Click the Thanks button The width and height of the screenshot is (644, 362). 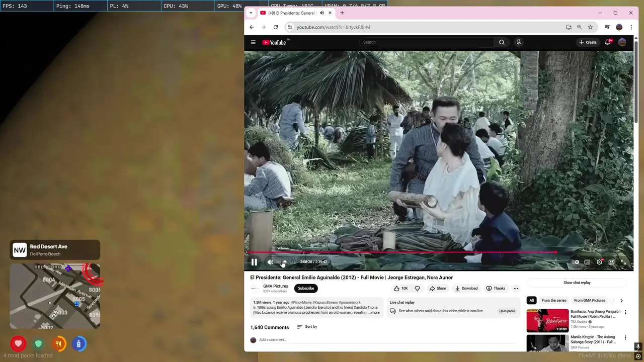tap(496, 288)
